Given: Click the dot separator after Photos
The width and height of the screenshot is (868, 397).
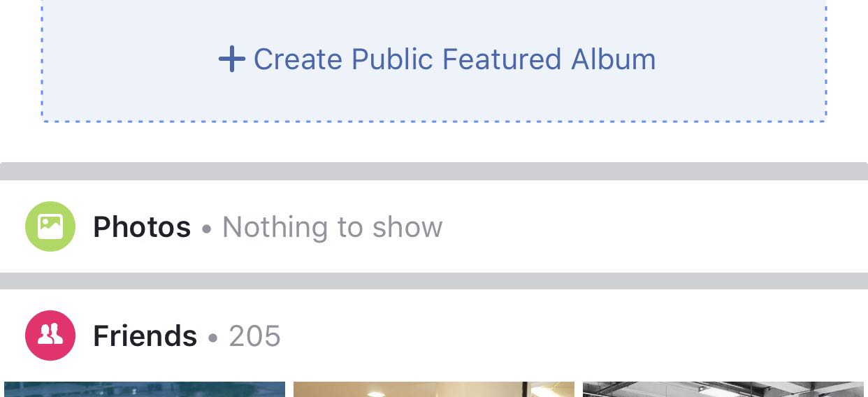Looking at the screenshot, I should 206,229.
